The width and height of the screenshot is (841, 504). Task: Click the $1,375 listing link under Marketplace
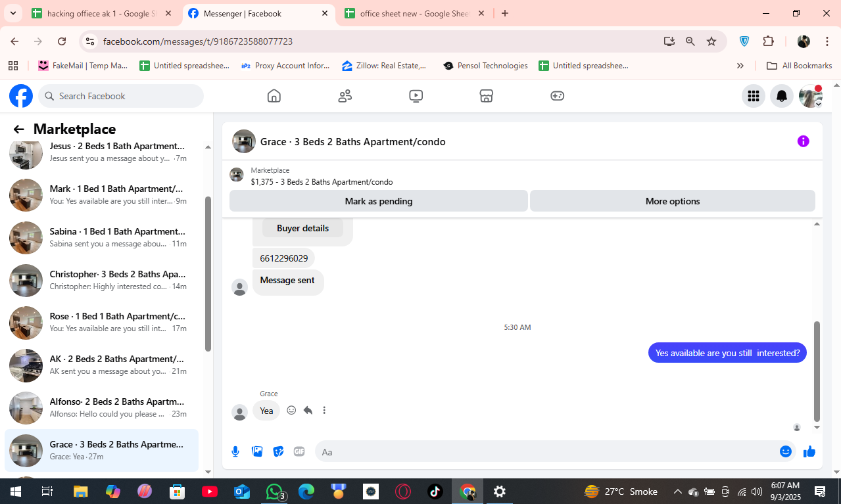pos(322,182)
